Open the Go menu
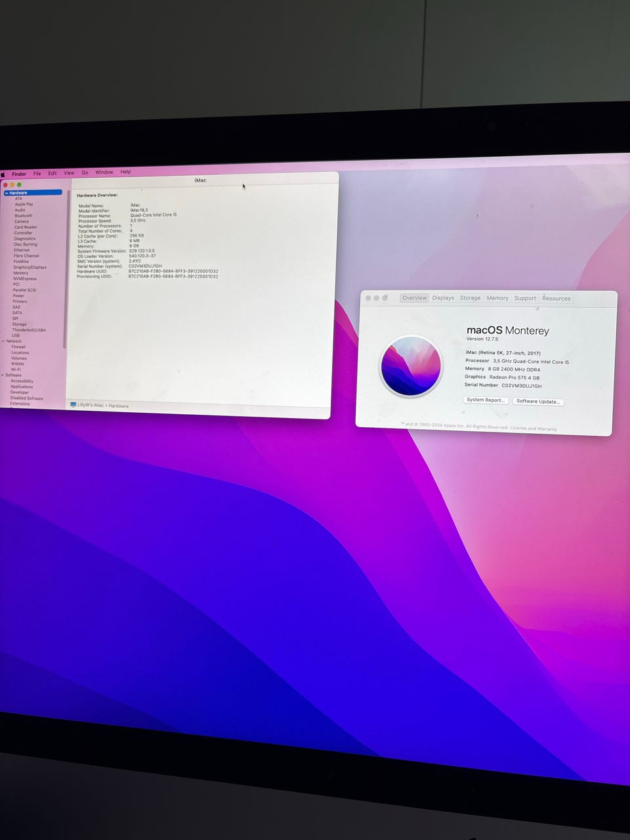The image size is (630, 840). coord(85,173)
